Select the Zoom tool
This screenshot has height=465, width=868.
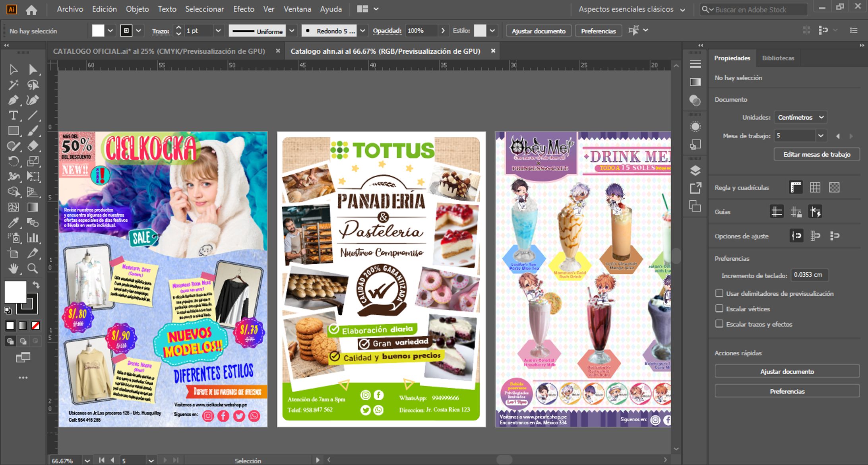point(33,268)
